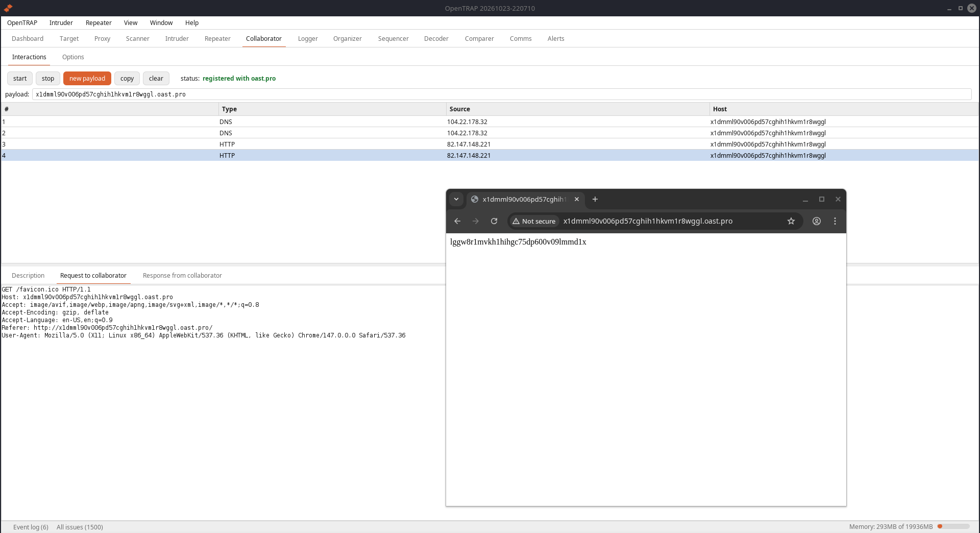
Task: Sort by the # column header
Action: pyautogui.click(x=110, y=109)
